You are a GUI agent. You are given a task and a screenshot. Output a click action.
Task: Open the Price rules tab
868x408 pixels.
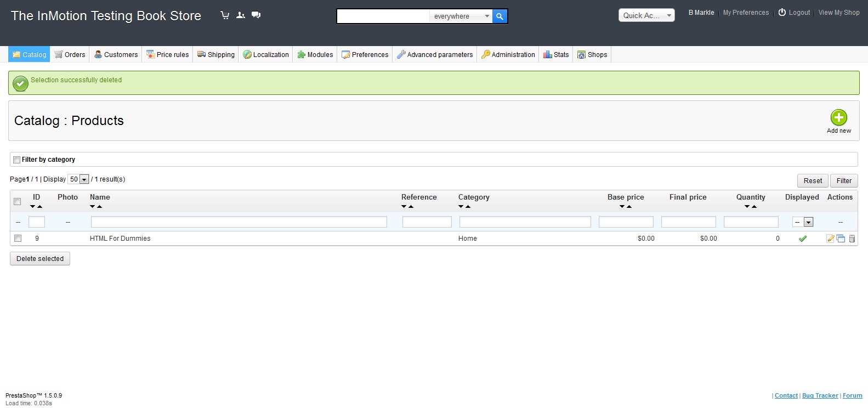(x=167, y=54)
